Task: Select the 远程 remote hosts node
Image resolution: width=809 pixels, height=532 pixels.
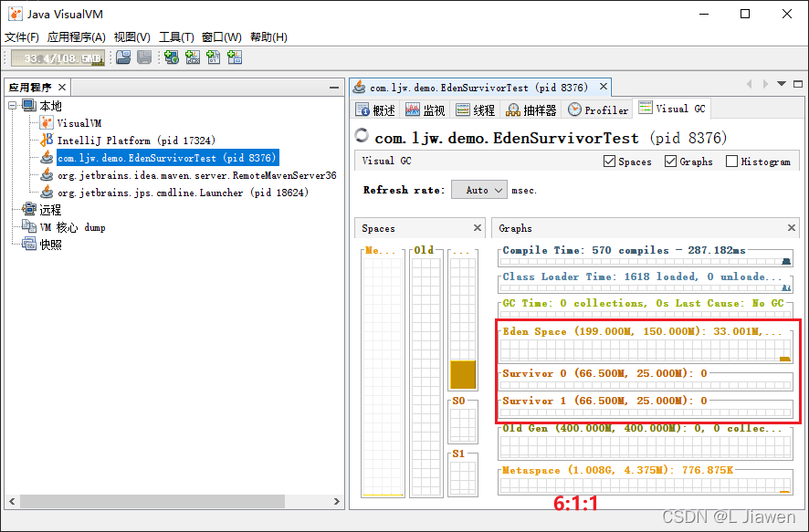Action: point(50,210)
